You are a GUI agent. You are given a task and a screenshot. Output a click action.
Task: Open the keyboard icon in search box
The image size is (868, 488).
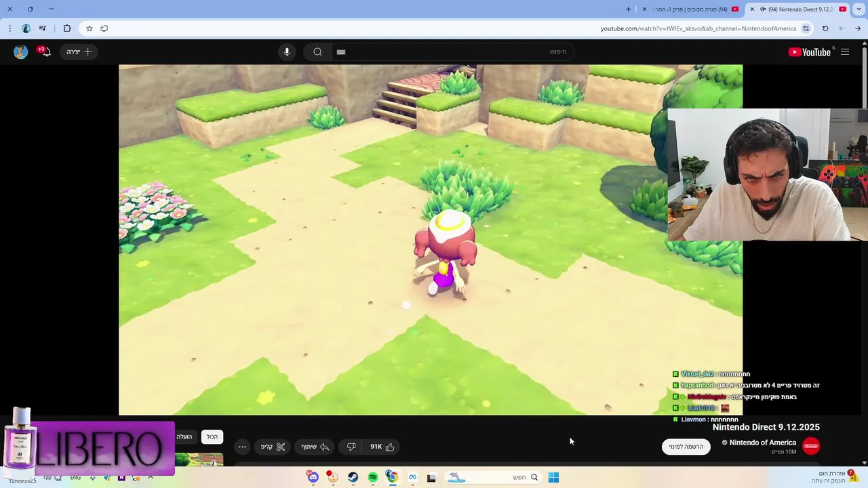[341, 52]
